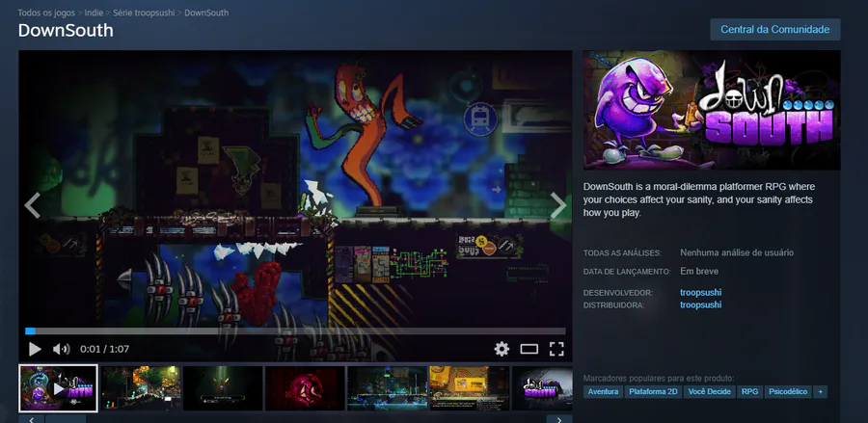The image size is (868, 423).
Task: Expand more tags with plus button
Action: click(x=821, y=391)
